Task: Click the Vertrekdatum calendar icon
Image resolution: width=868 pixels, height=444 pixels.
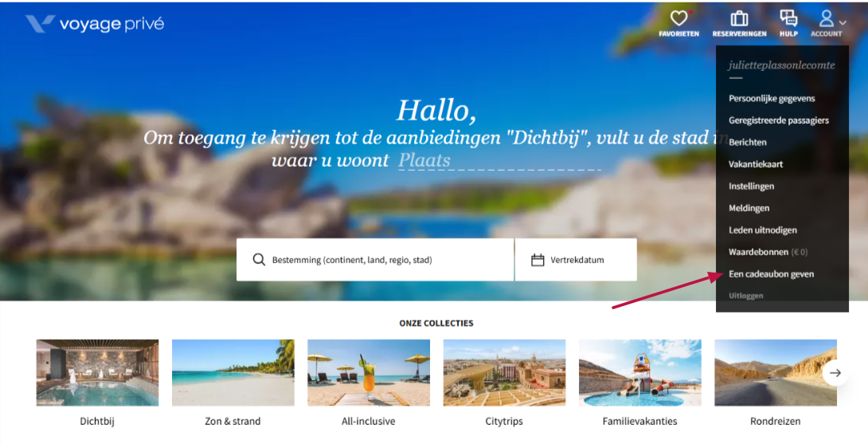Action: pos(538,260)
